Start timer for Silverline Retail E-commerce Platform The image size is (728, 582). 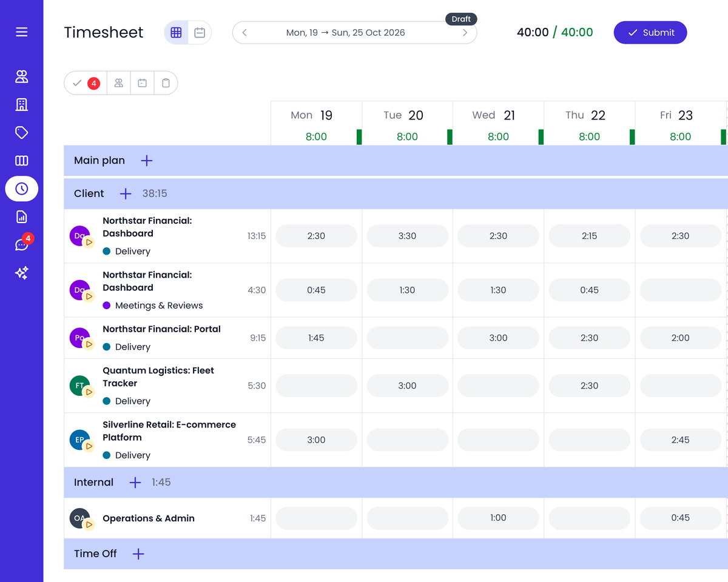pos(89,446)
